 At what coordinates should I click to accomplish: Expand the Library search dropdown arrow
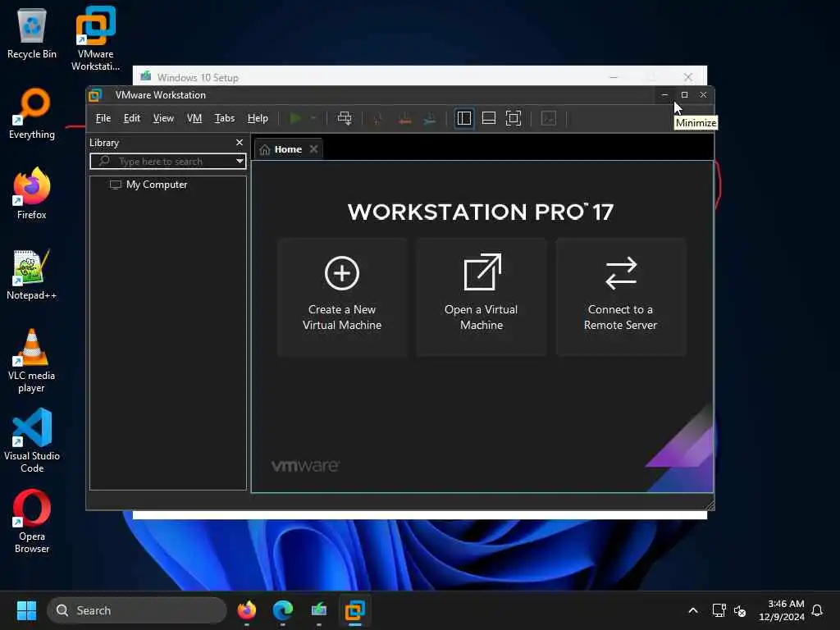coord(240,162)
